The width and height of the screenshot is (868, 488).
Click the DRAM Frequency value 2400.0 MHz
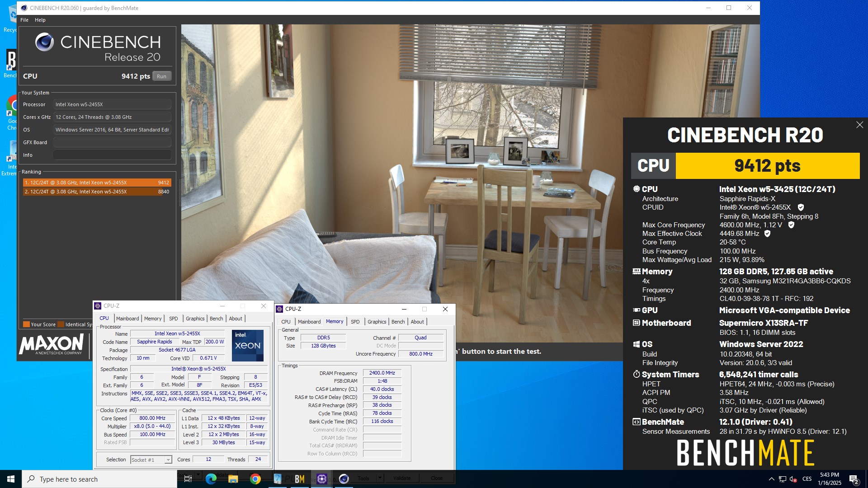tap(382, 373)
